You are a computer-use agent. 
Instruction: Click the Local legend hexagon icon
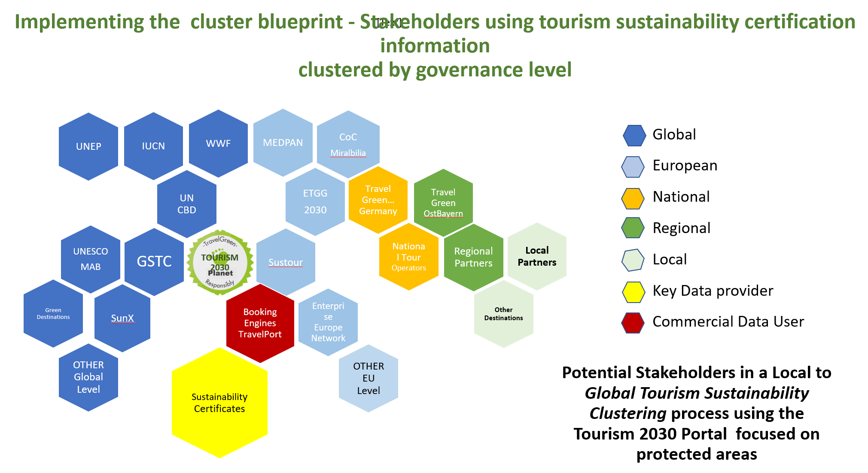coord(633,260)
